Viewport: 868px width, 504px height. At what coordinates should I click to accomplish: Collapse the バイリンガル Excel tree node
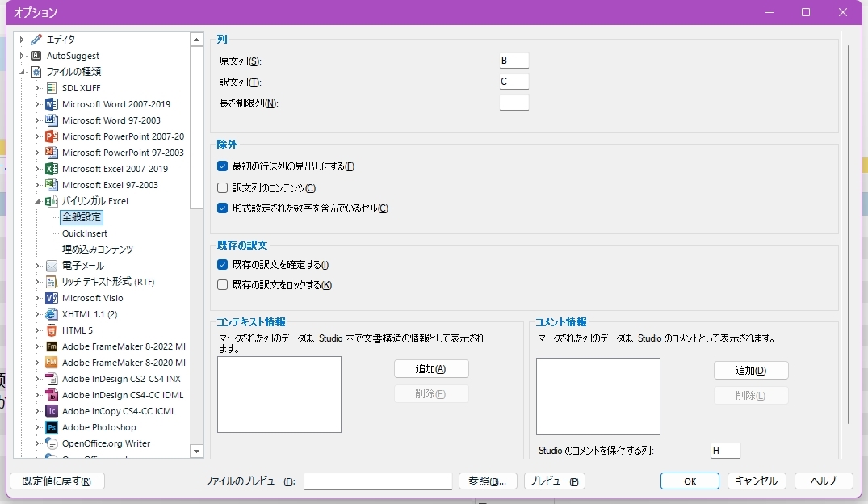pos(37,201)
